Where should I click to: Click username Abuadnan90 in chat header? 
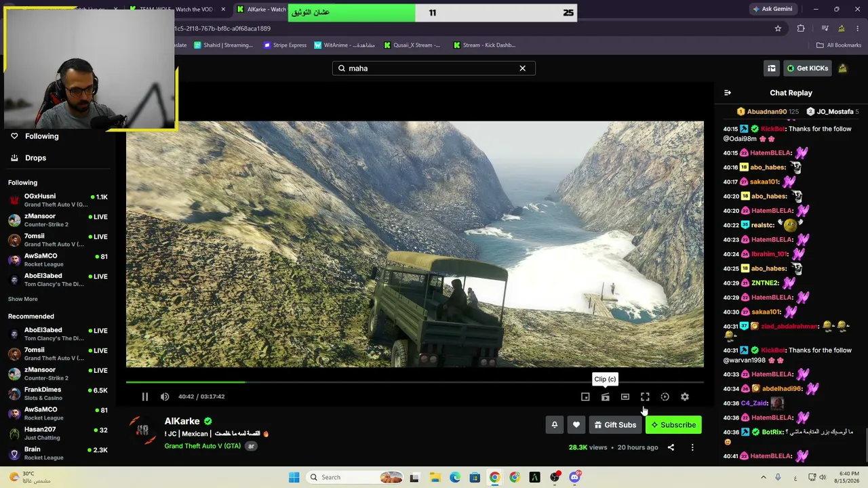767,112
